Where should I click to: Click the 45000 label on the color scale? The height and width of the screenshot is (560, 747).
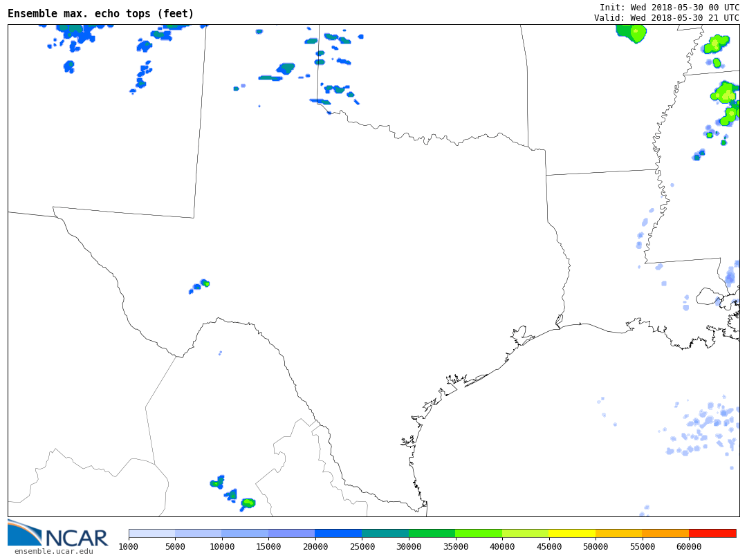[549, 547]
